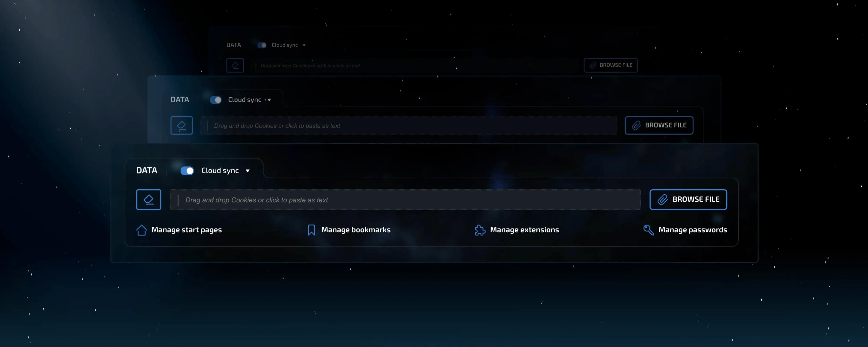Toggle Cloud sync switch in back panel
This screenshot has width=868, height=347.
(262, 45)
